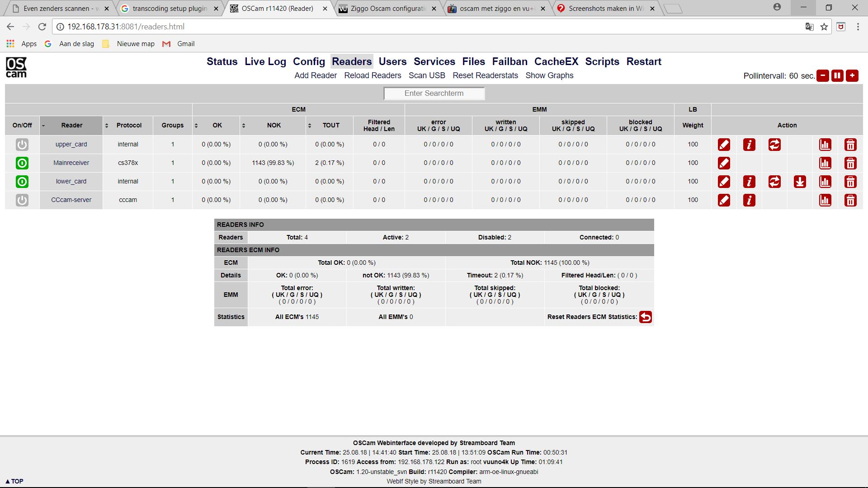Viewport: 868px width, 488px height.
Task: Edit the upper_card reader
Action: pos(724,145)
